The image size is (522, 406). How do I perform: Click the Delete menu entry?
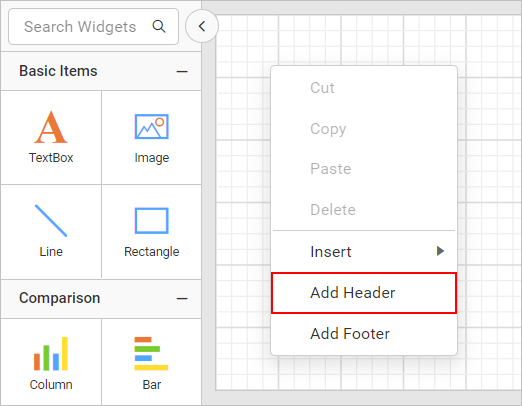point(364,210)
